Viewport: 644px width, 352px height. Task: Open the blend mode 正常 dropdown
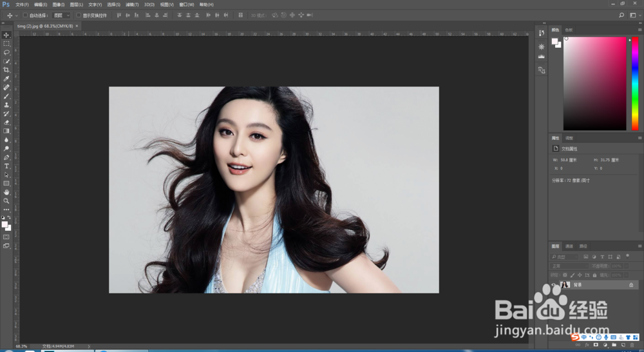569,266
